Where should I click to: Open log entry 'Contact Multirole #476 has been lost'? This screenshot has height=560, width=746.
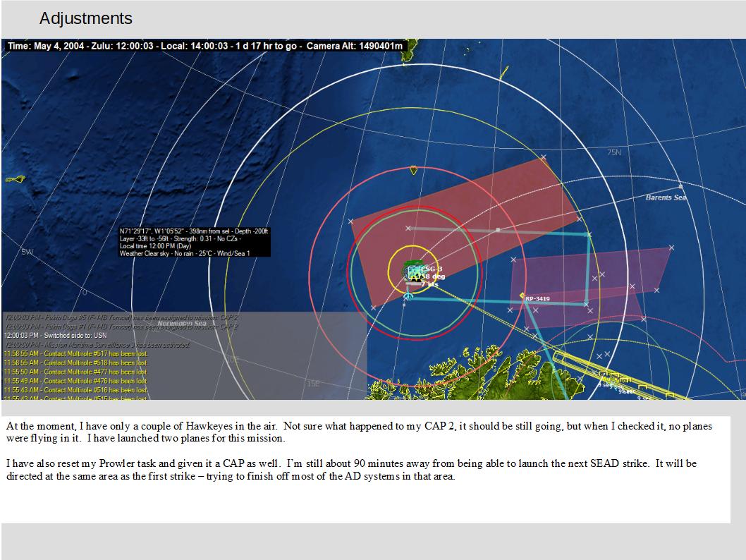click(76, 381)
